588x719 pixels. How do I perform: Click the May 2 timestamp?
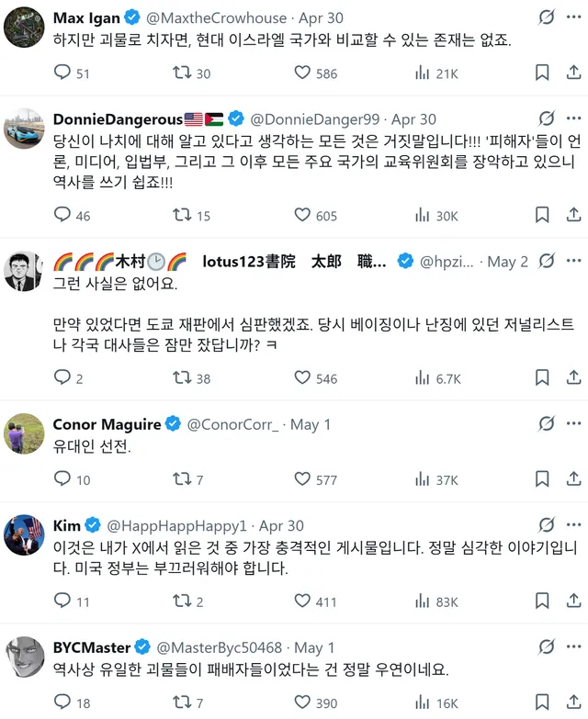[x=507, y=262]
